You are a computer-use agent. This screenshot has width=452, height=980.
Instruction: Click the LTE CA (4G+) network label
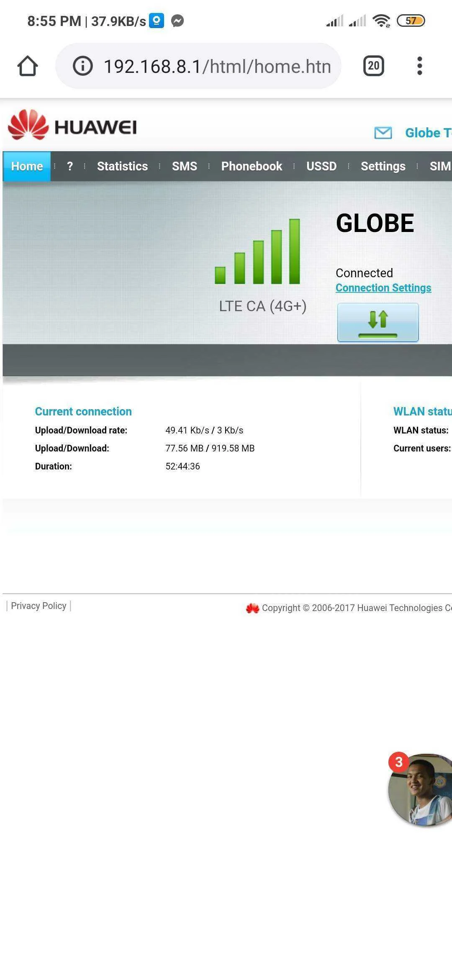263,306
